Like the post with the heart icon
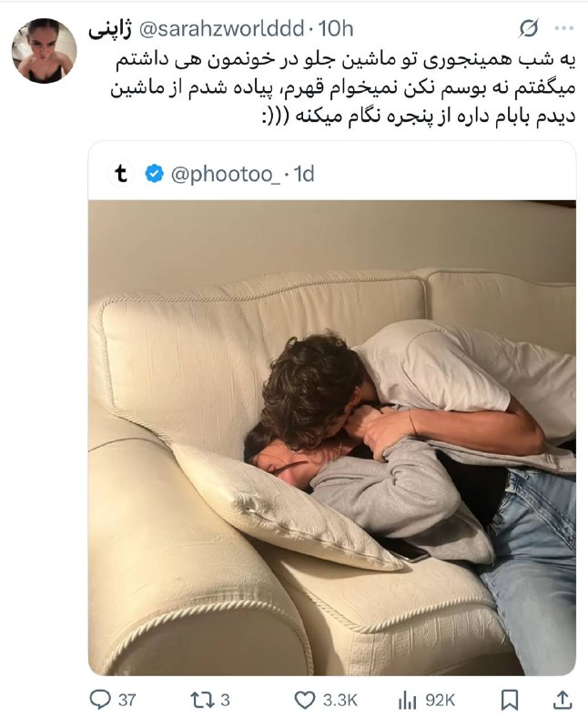This screenshot has width=588, height=728. 305,700
